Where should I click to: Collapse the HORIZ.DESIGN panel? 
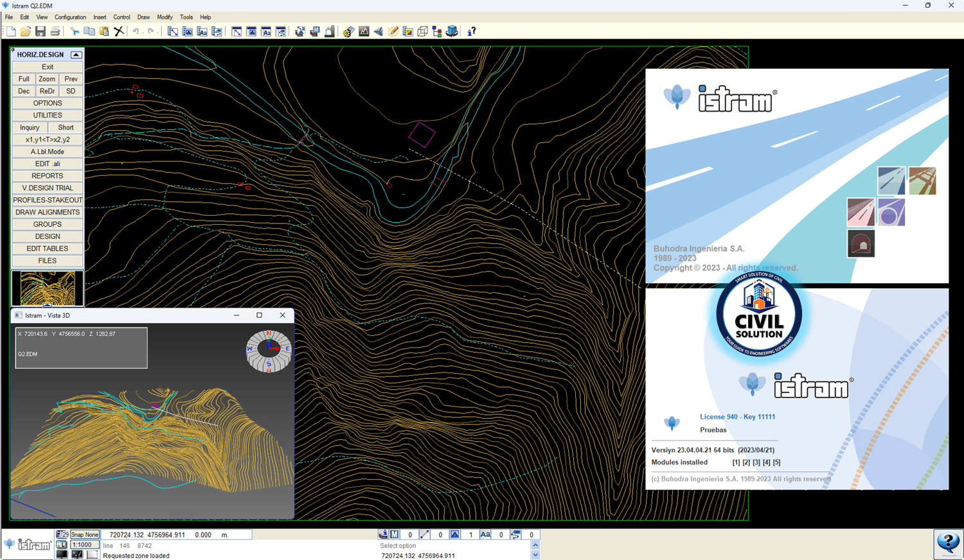tap(76, 55)
